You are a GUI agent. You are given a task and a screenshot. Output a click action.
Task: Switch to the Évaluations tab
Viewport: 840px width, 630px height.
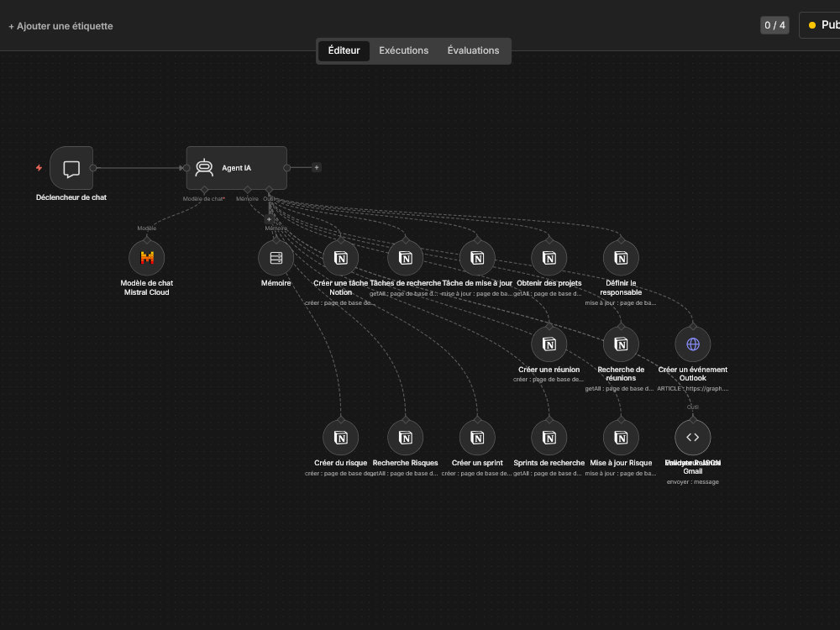coord(473,50)
